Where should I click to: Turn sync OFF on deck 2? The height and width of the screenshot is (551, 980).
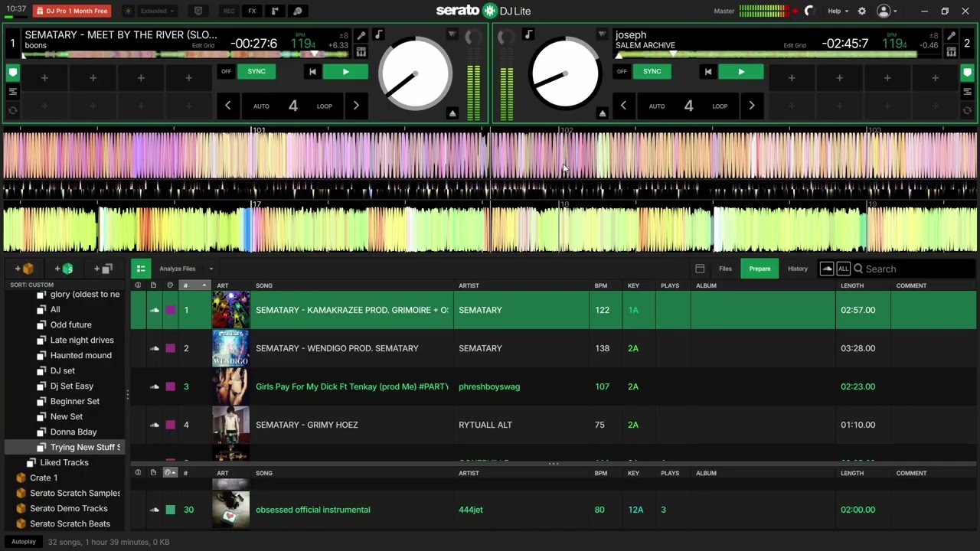(x=622, y=72)
